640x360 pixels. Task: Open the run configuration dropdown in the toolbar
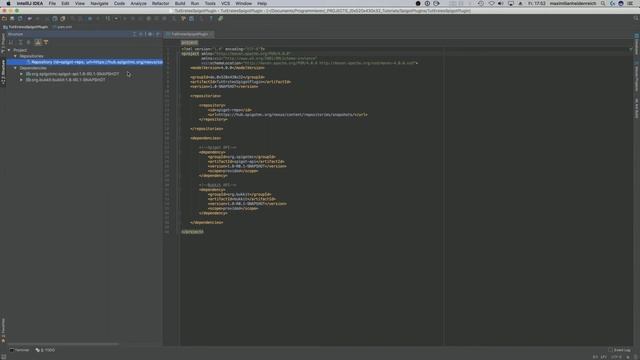pyautogui.click(x=116, y=18)
